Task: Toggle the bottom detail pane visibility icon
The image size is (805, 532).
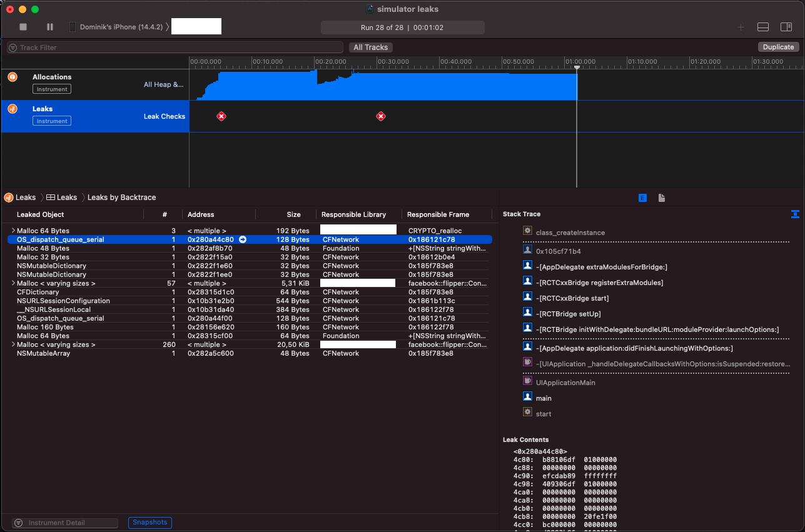Action: coord(763,27)
